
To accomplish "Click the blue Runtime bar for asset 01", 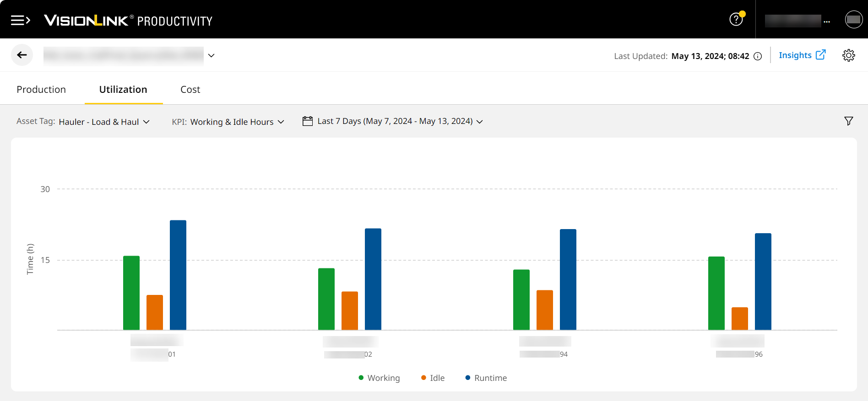I will (x=178, y=275).
